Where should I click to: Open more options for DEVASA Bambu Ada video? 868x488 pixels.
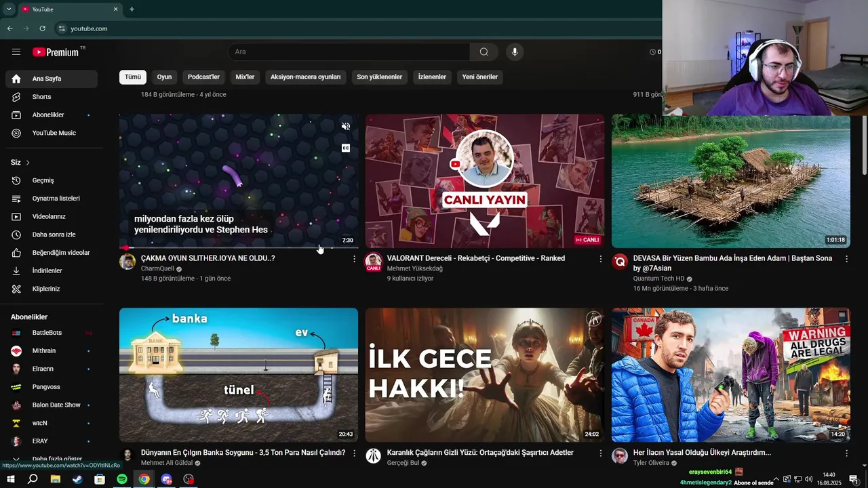point(846,259)
